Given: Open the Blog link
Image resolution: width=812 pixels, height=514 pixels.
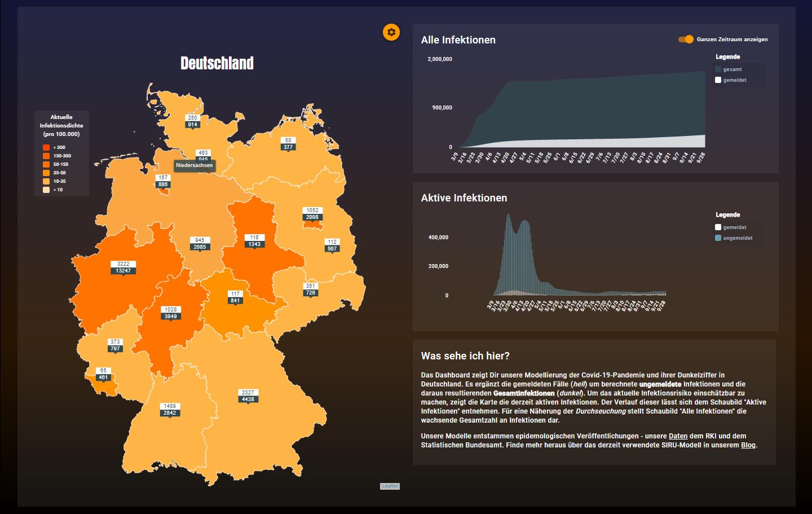Looking at the screenshot, I should (x=748, y=445).
